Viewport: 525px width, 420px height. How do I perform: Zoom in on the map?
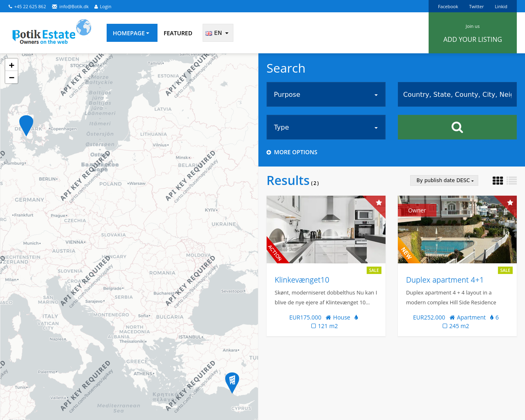point(11,65)
